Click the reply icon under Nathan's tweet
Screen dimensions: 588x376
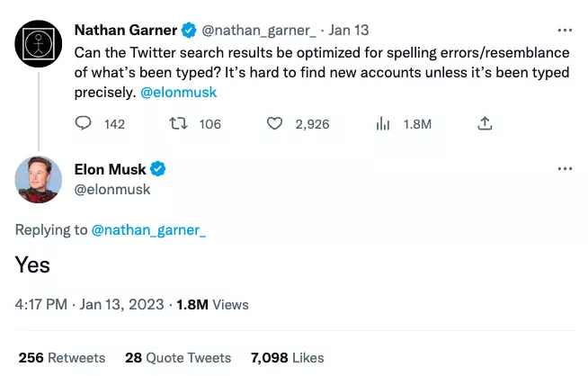coord(83,124)
